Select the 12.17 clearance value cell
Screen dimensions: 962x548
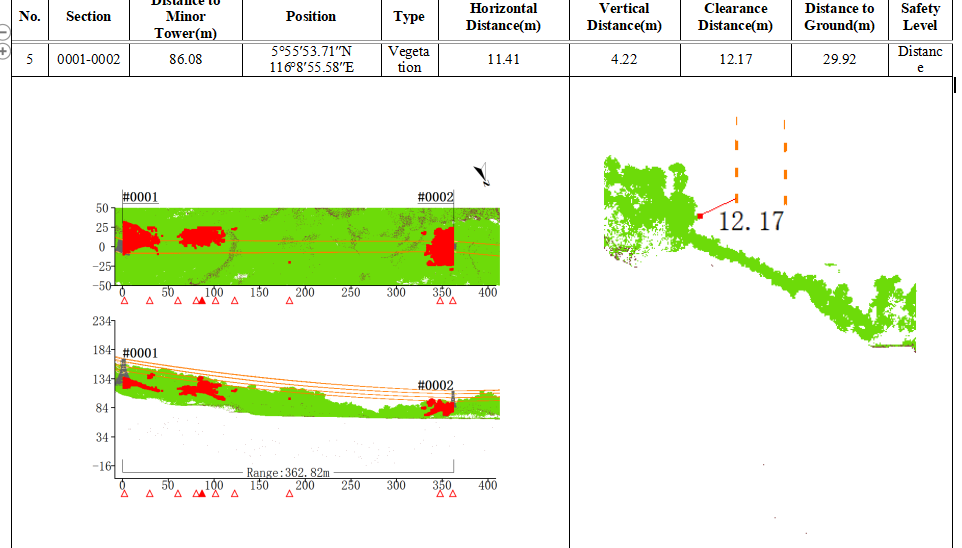tap(736, 60)
